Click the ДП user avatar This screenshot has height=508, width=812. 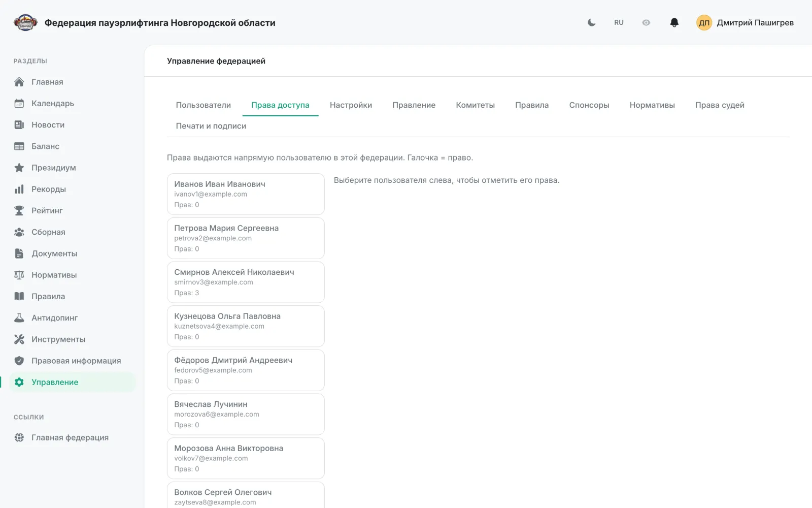704,22
